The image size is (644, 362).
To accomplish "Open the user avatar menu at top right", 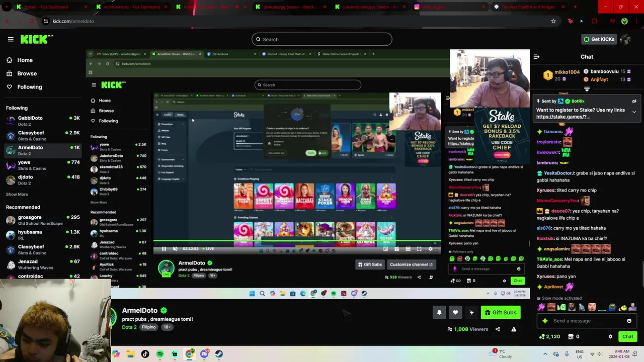I will (x=625, y=39).
